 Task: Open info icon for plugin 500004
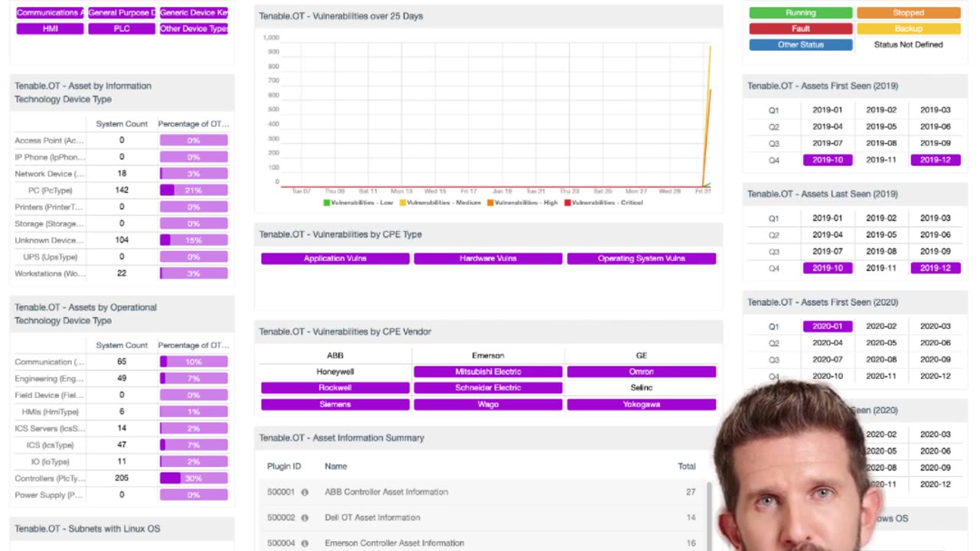pyautogui.click(x=305, y=543)
